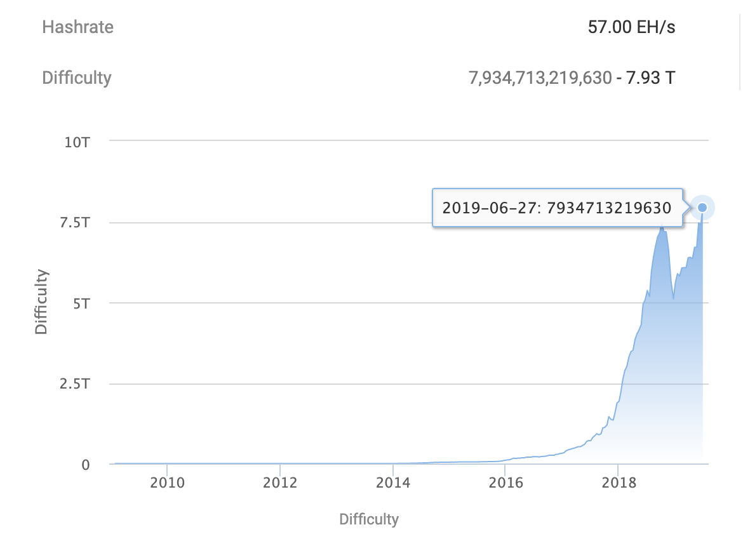Click the 2018 x-axis label
The height and width of the screenshot is (560, 743).
coord(619,484)
